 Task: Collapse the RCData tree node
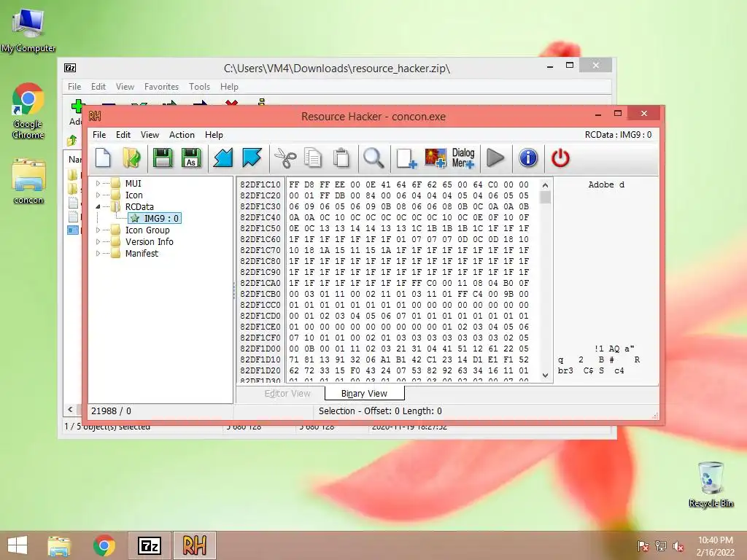[x=98, y=206]
